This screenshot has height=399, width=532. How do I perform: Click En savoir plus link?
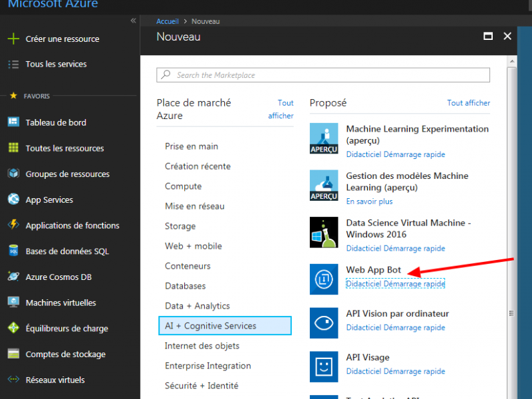point(369,201)
